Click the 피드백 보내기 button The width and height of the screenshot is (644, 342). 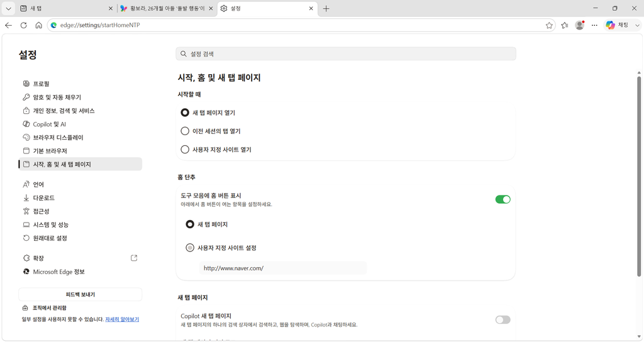pos(80,294)
